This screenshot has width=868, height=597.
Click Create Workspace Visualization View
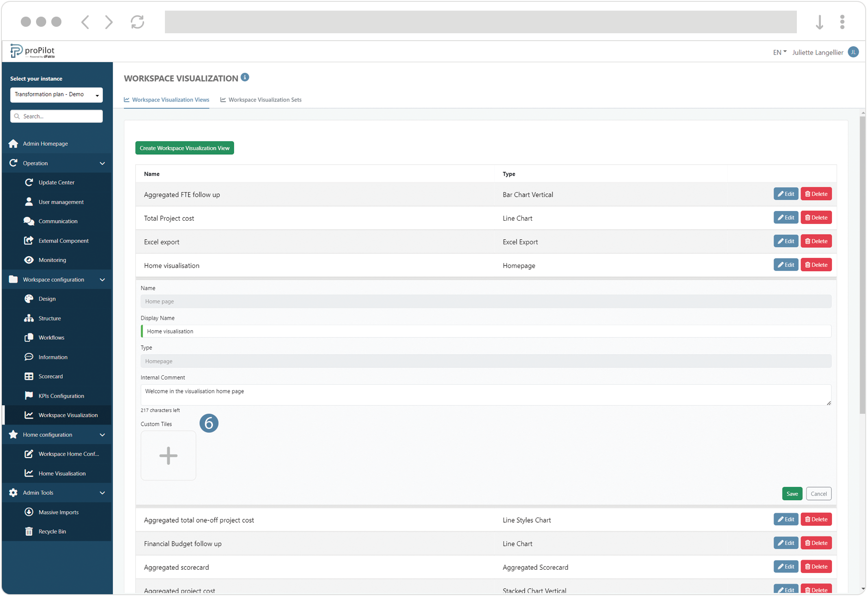(x=184, y=148)
